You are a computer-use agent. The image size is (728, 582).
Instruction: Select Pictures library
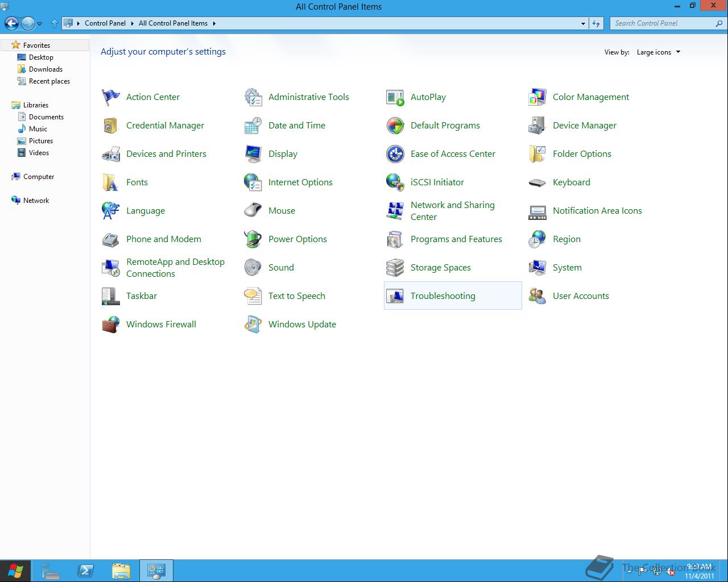[x=40, y=141]
